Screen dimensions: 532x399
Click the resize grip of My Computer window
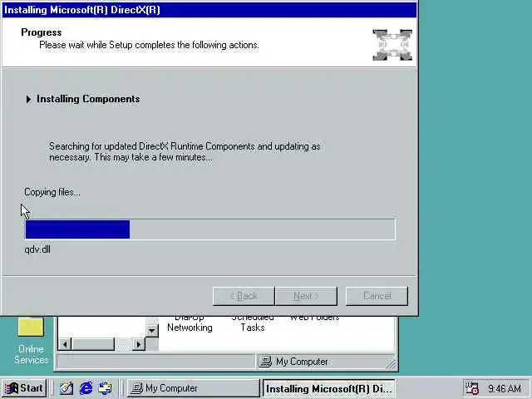tap(391, 363)
